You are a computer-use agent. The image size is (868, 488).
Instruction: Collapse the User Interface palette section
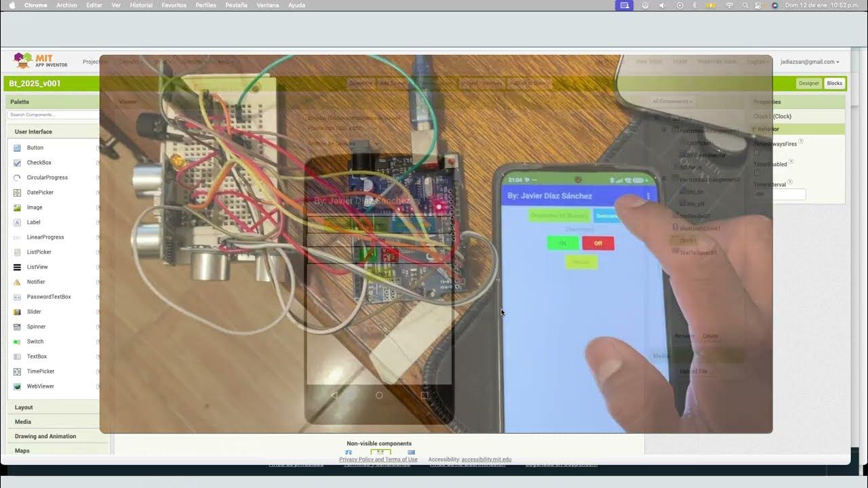[57, 131]
